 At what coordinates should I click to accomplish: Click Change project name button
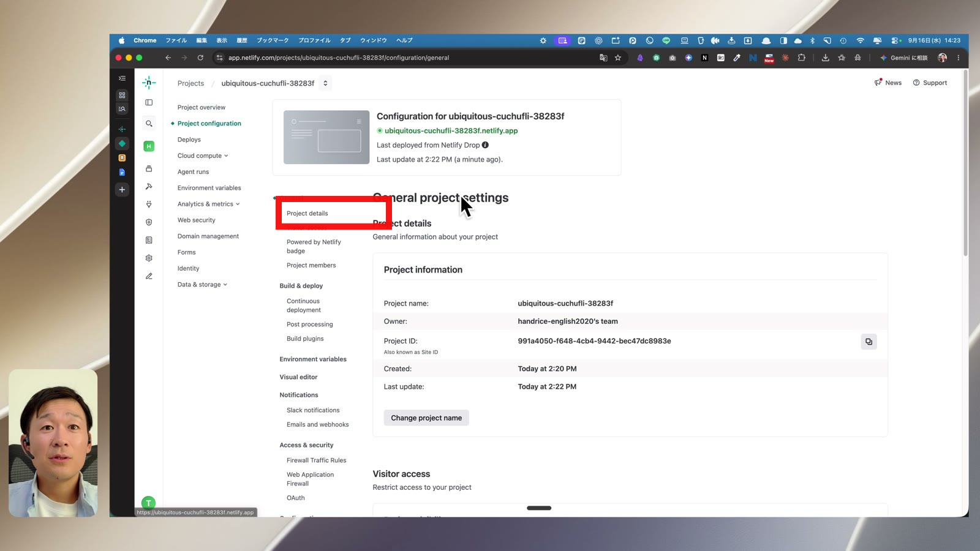point(426,418)
